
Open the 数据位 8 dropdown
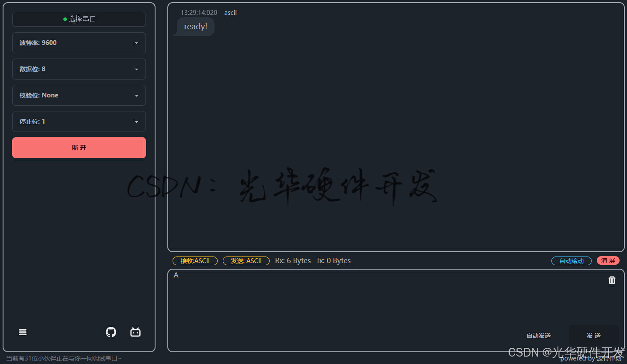pyautogui.click(x=79, y=69)
